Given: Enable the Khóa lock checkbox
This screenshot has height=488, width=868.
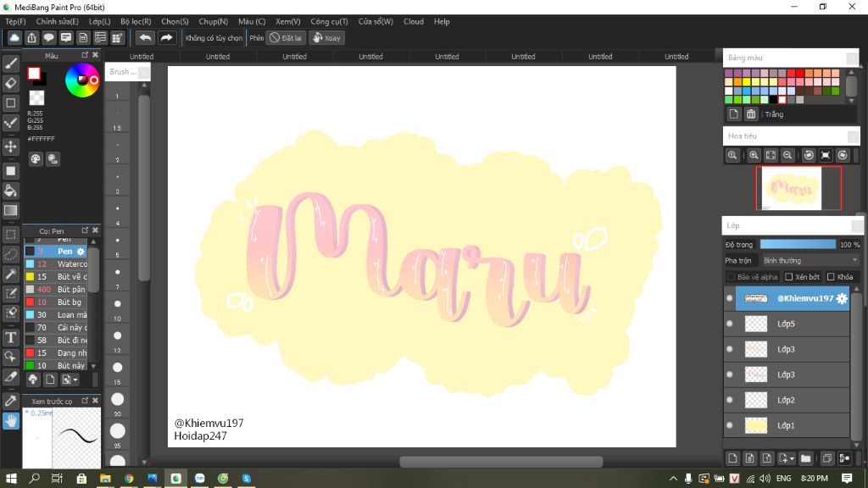Looking at the screenshot, I should (831, 277).
